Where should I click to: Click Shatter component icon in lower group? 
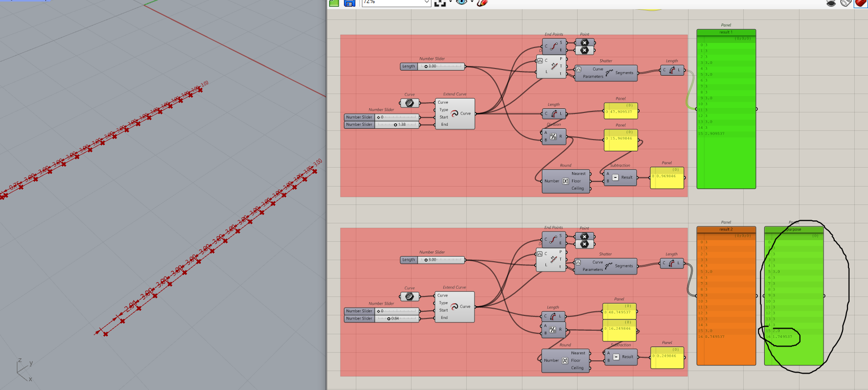[608, 266]
